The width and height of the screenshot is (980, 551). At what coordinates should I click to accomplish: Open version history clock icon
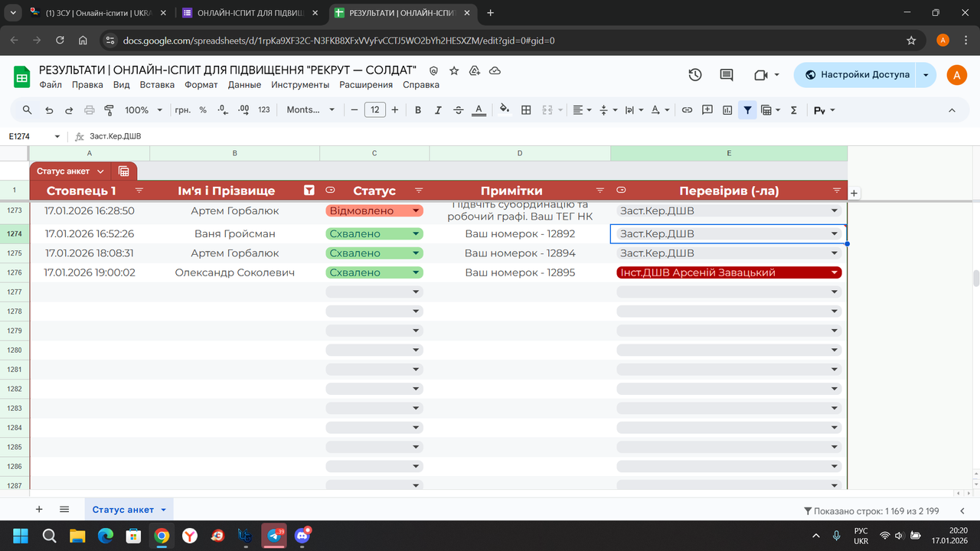(x=695, y=75)
